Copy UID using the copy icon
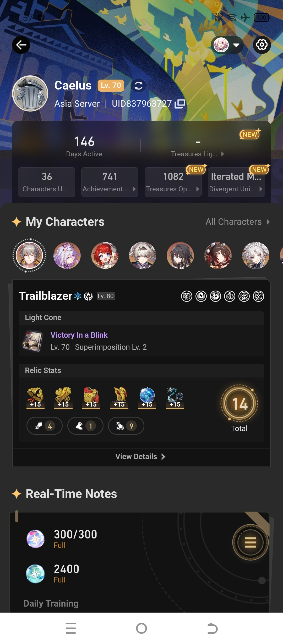Screen dimensions: 283x644 (180, 104)
